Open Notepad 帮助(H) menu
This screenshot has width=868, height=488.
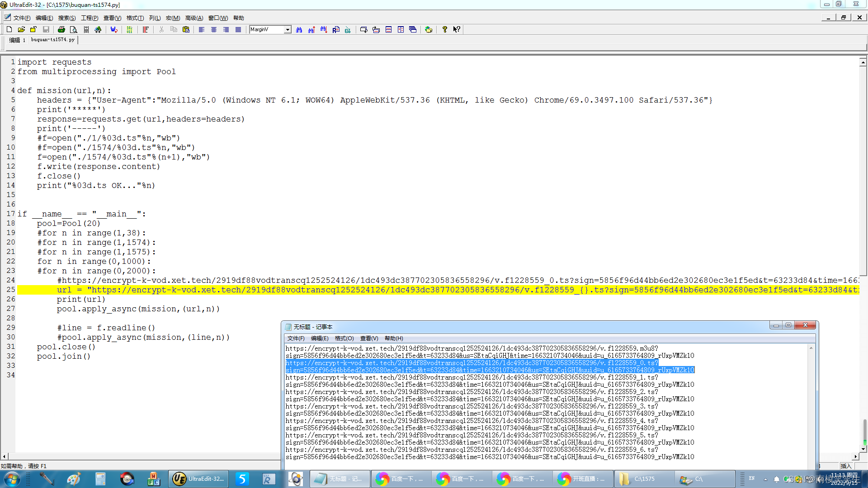point(394,338)
